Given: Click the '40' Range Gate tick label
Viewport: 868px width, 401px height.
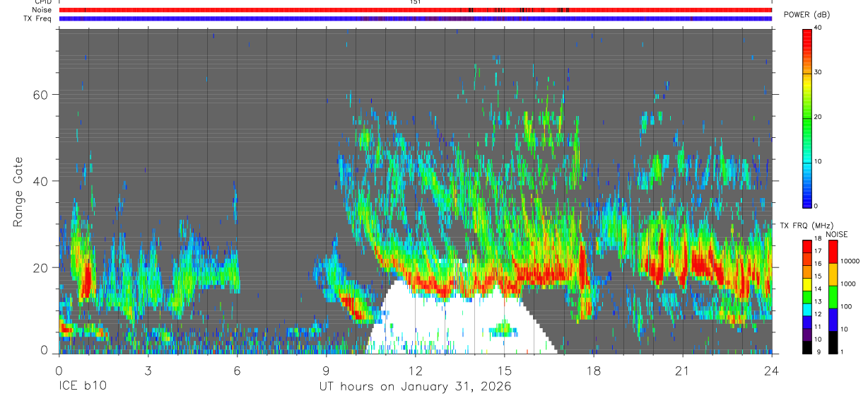Looking at the screenshot, I should 42,181.
